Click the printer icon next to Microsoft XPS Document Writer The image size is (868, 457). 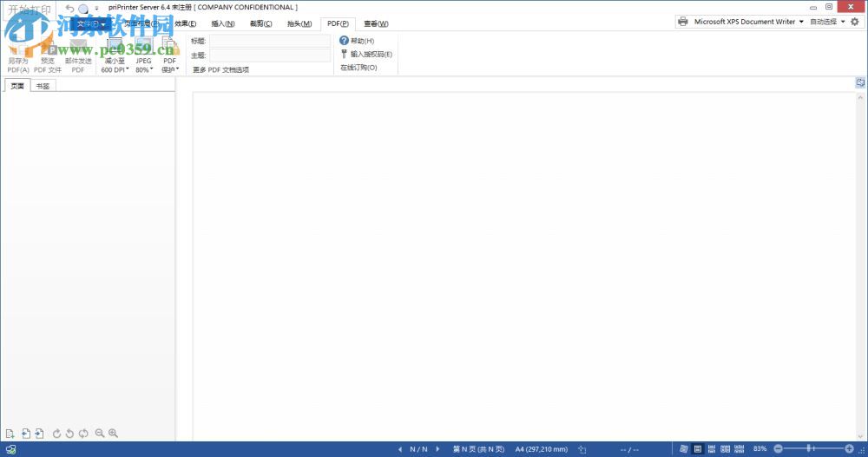click(x=683, y=22)
